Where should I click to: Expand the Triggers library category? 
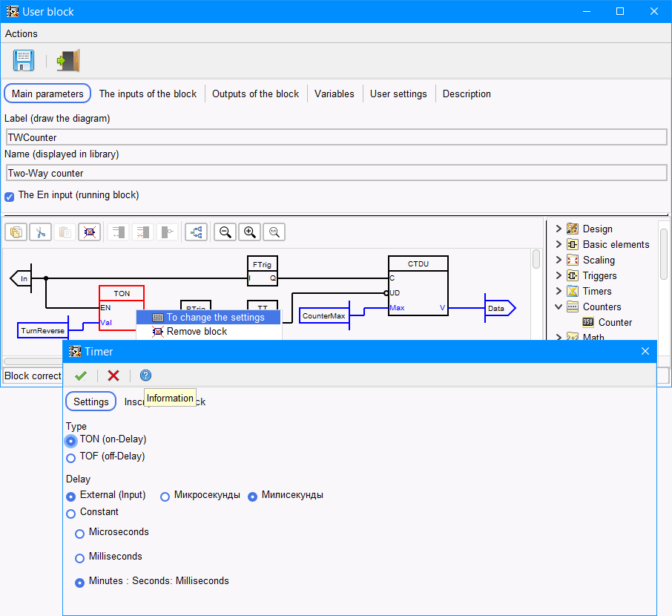559,275
